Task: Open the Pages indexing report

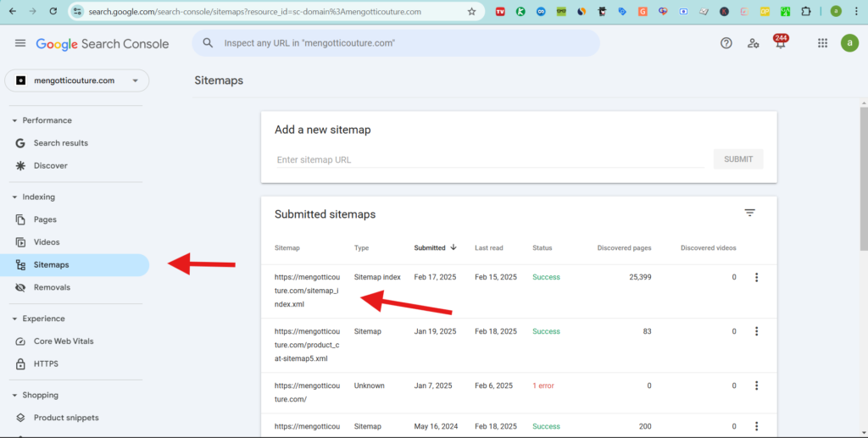Action: click(x=45, y=219)
